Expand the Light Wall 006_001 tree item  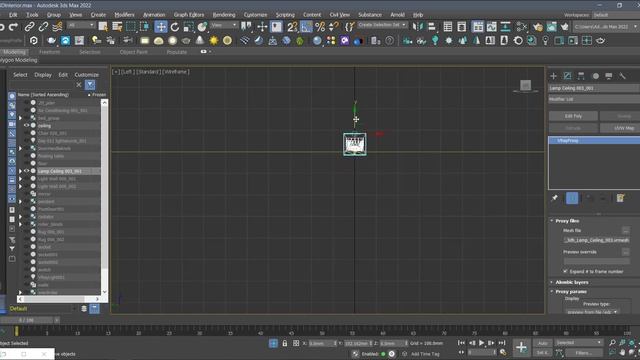click(20, 179)
